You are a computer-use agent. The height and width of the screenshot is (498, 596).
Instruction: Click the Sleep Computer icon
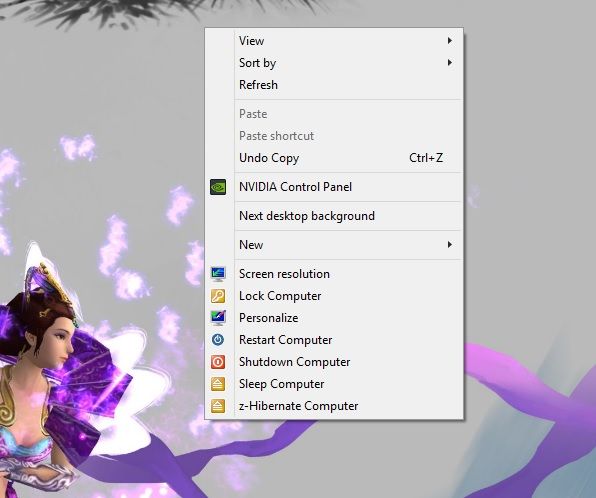218,384
